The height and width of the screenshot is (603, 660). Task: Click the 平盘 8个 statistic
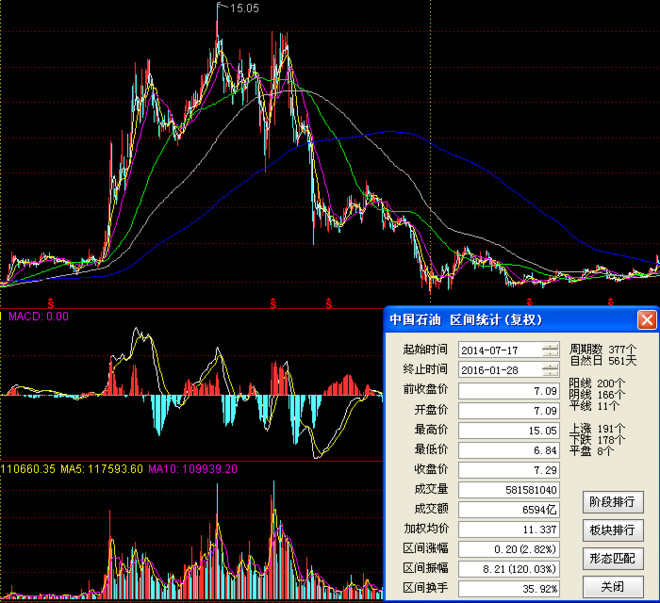point(591,452)
